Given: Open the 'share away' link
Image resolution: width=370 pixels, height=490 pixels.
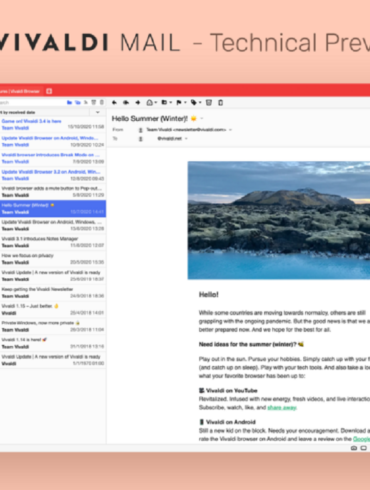Looking at the screenshot, I should coord(282,408).
